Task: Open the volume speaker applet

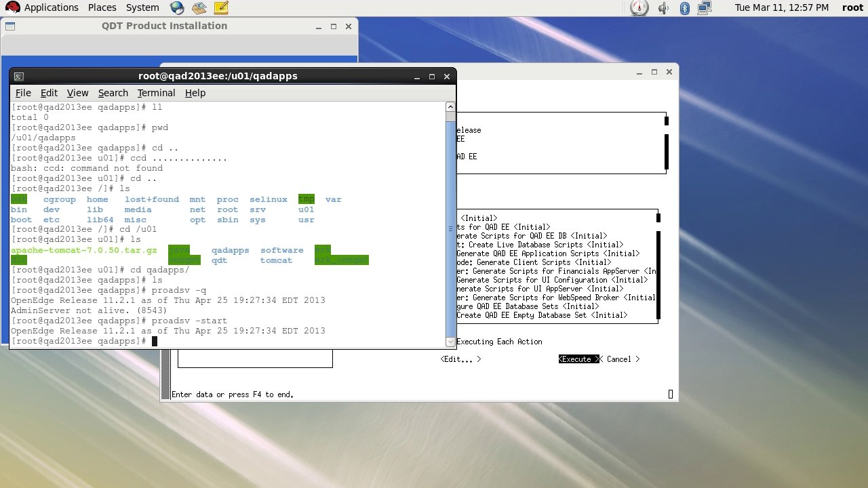Action: click(x=663, y=8)
